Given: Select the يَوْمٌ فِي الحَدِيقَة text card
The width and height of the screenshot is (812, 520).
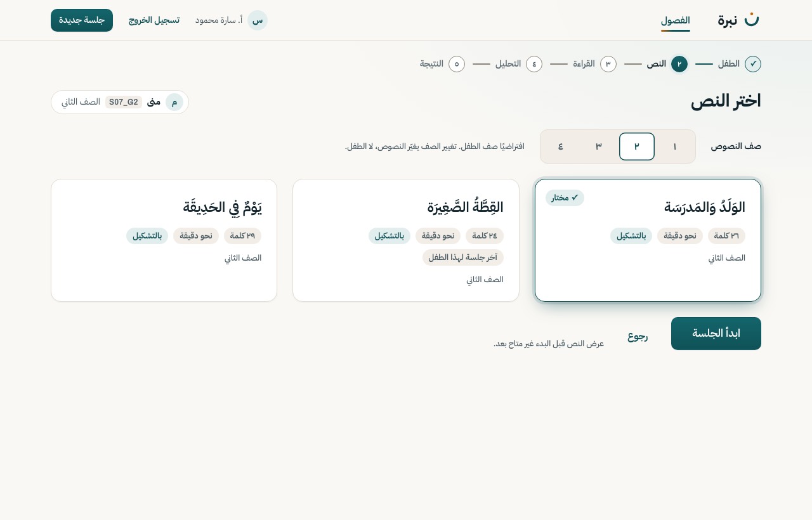Looking at the screenshot, I should tap(164, 240).
